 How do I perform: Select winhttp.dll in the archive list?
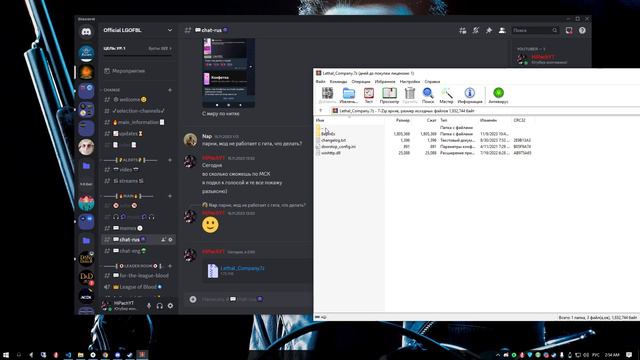click(x=424, y=153)
